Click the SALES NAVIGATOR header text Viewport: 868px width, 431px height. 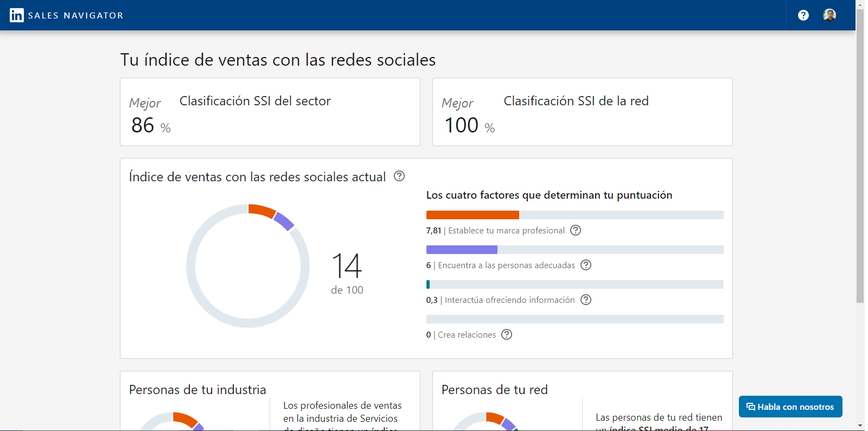pos(76,16)
